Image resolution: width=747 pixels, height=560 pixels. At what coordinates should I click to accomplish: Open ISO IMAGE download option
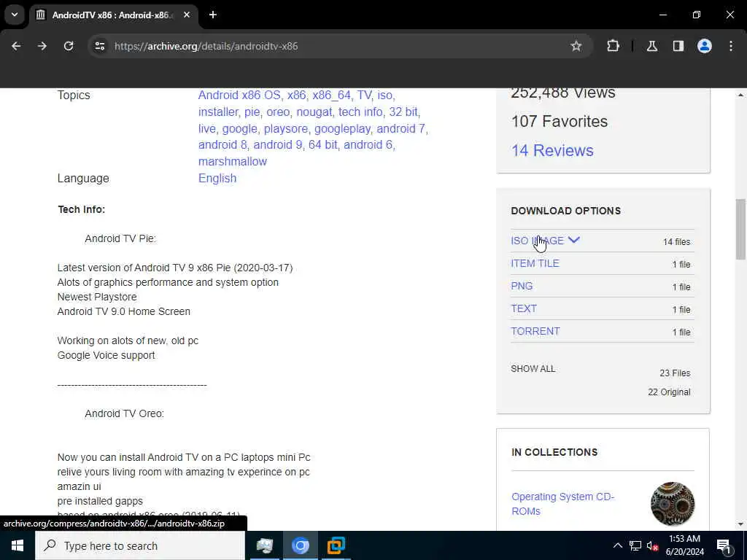(538, 241)
